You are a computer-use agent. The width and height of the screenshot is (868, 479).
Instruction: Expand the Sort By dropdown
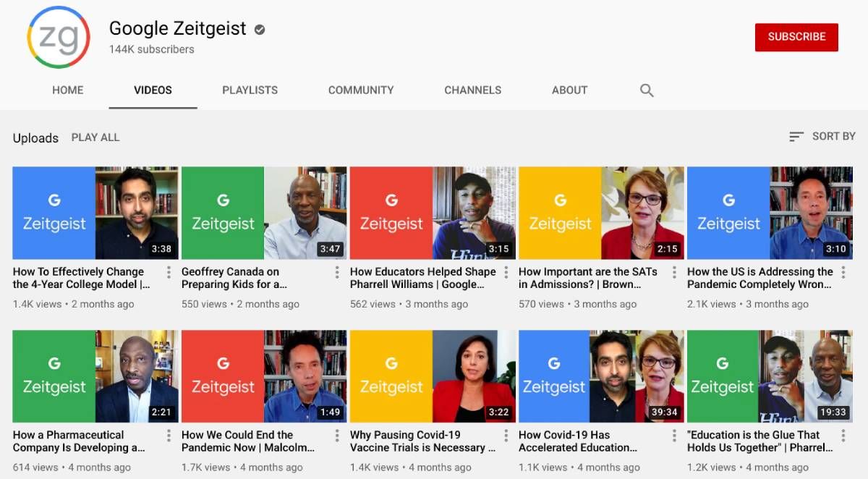[822, 136]
